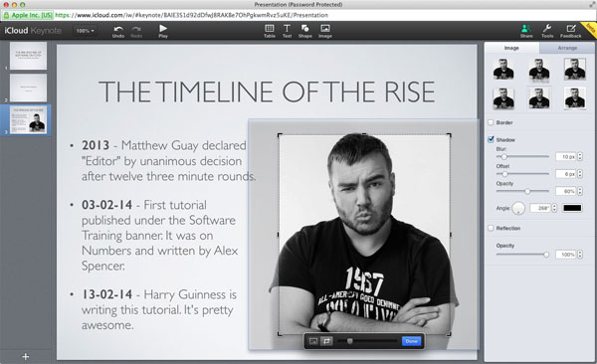Click the Redo arrow icon
Viewport: 597px width, 364px height.
coord(136,29)
